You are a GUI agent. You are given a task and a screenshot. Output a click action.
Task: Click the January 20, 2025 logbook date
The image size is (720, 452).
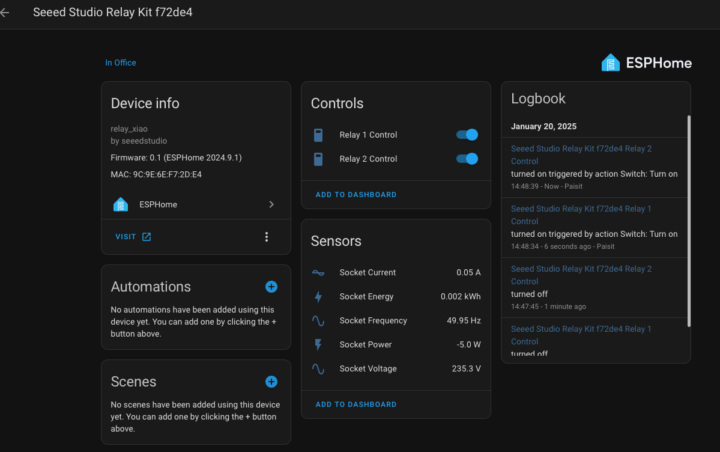pyautogui.click(x=544, y=126)
